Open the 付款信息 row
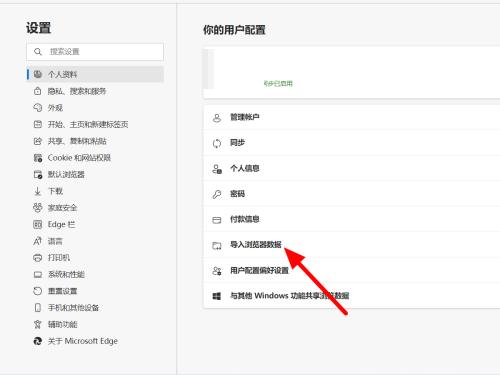Viewport: 500px width, 375px height. pyautogui.click(x=352, y=219)
